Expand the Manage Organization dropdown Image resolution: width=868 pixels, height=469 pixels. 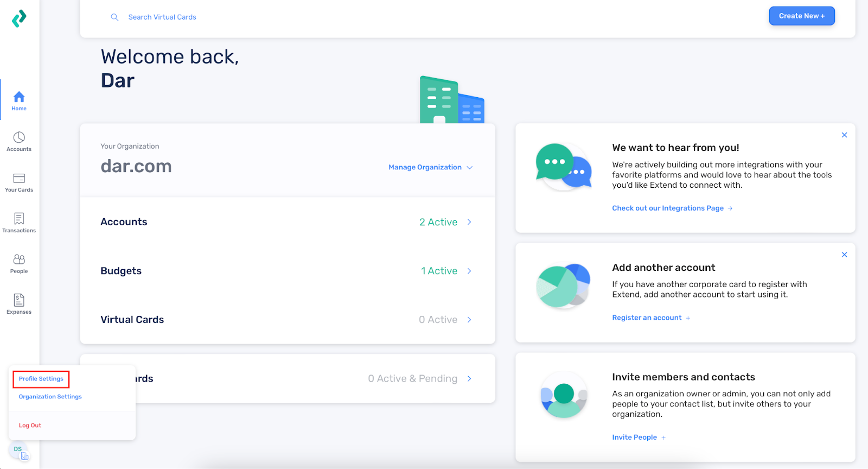tap(430, 167)
